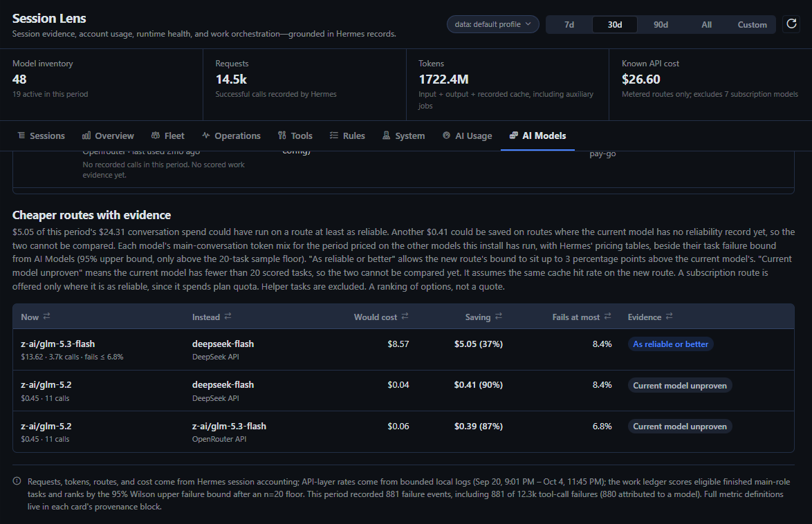Switch to the Overview tab
This screenshot has width=812, height=524.
(108, 135)
